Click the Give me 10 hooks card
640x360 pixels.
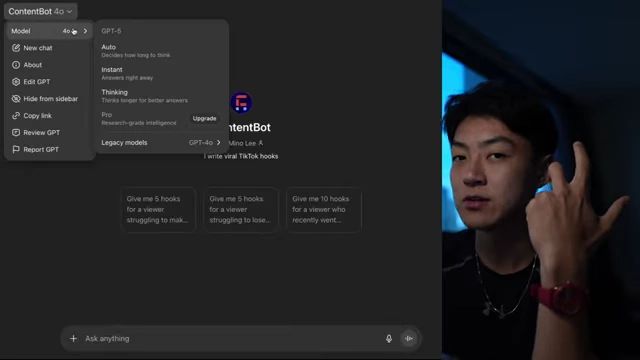(x=324, y=209)
